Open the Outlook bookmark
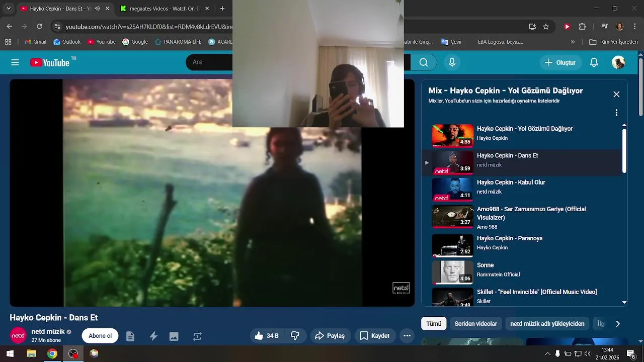Image resolution: width=644 pixels, height=362 pixels. click(x=66, y=42)
